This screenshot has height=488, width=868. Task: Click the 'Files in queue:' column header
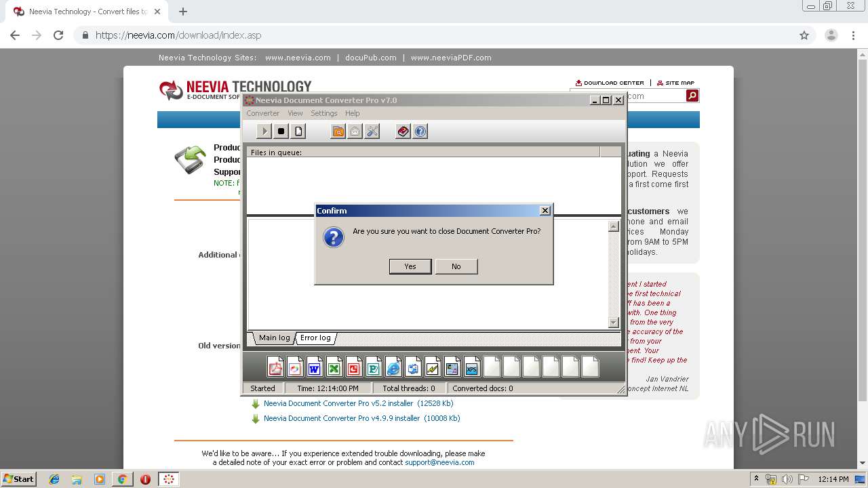coord(423,152)
